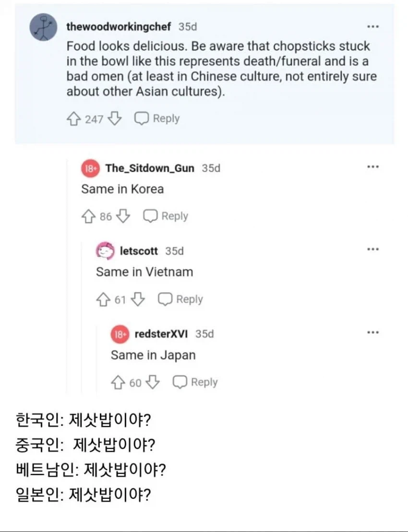Click the 18+ badge on The_Sitdown_Gun's comment
Image resolution: width=408 pixels, height=532 pixels.
[90, 168]
